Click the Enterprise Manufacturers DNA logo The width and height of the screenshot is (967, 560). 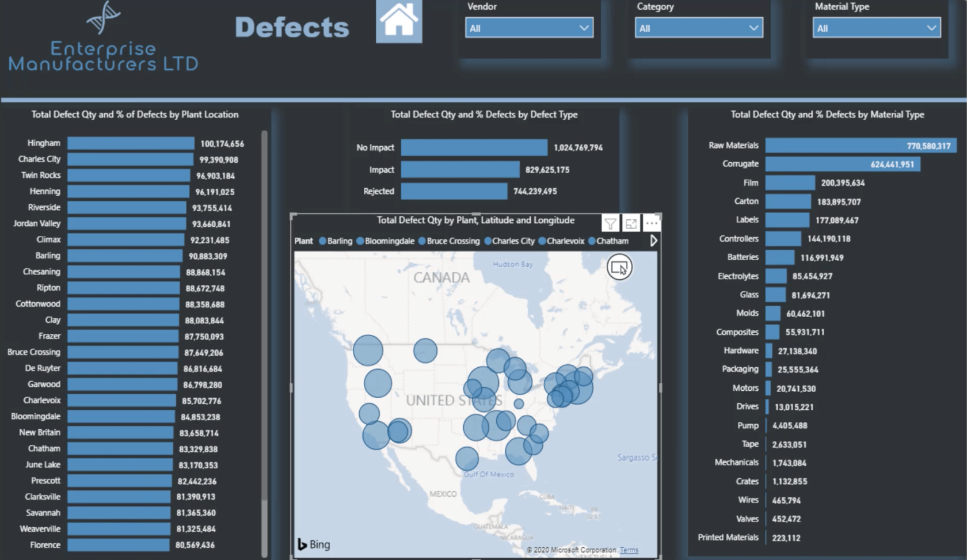[103, 17]
